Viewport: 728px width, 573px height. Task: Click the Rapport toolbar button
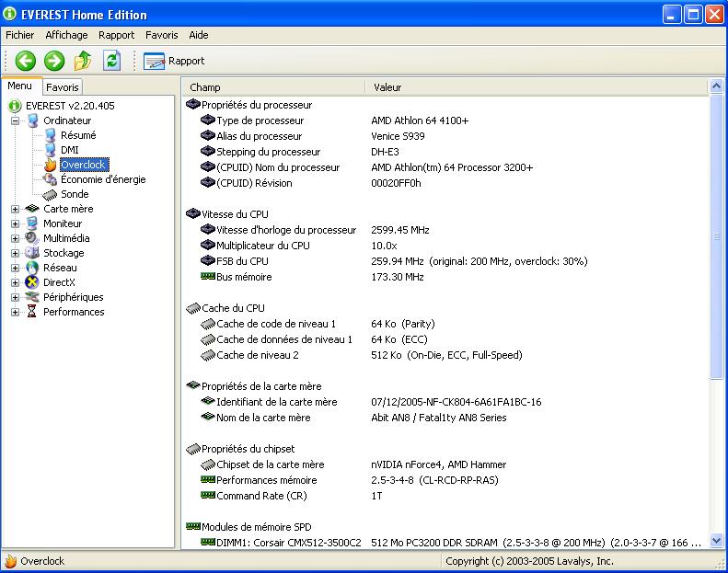tap(174, 61)
